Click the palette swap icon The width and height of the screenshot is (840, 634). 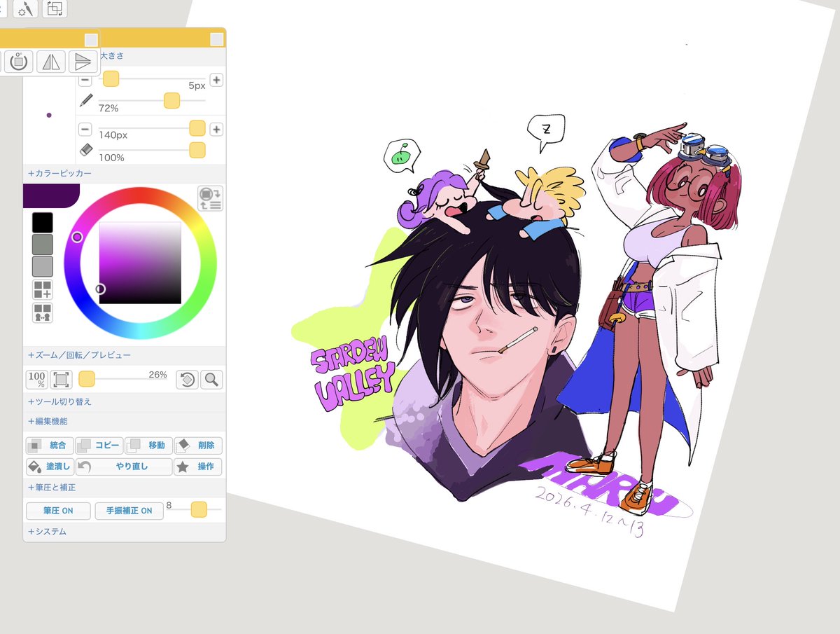pos(43,312)
